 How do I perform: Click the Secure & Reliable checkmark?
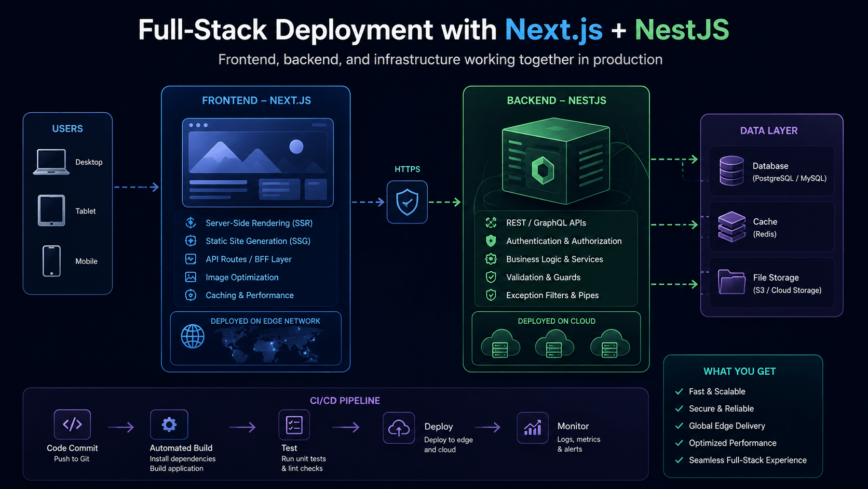tap(679, 408)
